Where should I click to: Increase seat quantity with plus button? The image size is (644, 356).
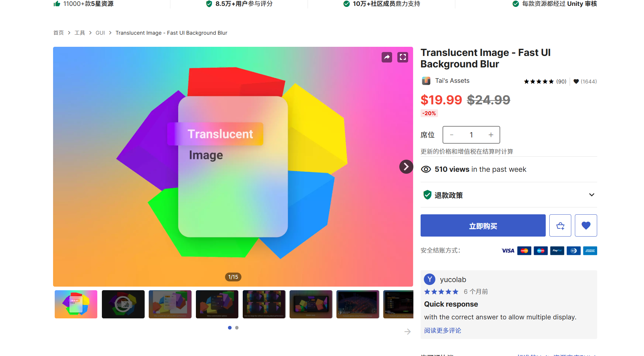coord(491,135)
